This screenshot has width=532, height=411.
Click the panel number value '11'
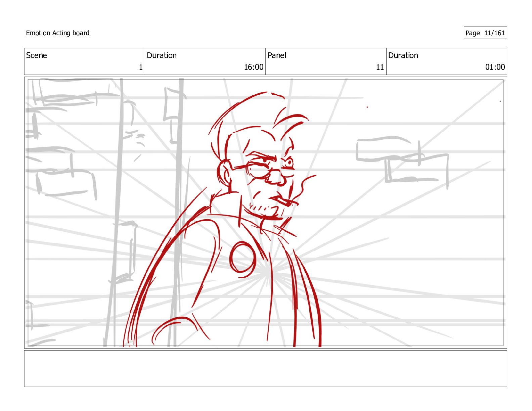[x=380, y=67]
